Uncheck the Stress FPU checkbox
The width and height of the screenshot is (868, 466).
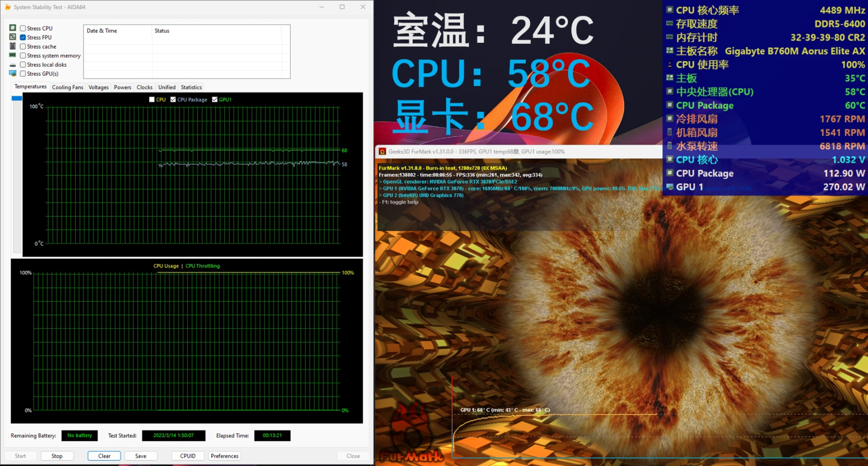(23, 38)
